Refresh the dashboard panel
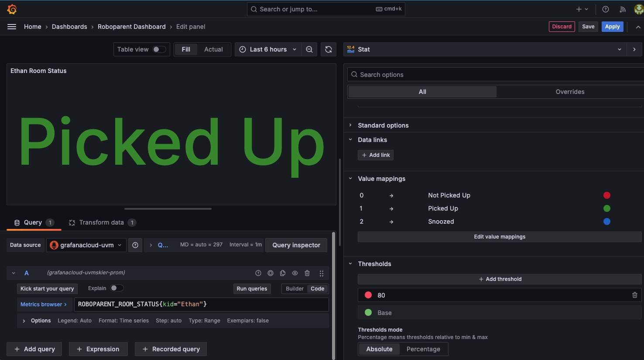 click(329, 49)
